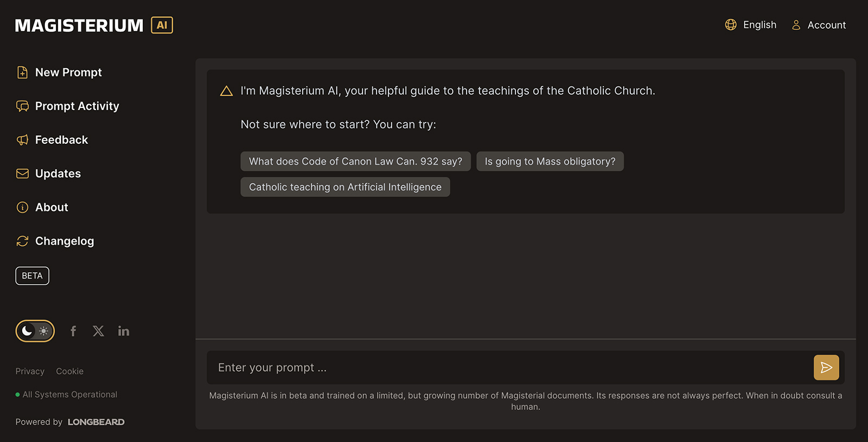The image size is (868, 442).
Task: Open the Facebook social icon
Action: point(73,331)
